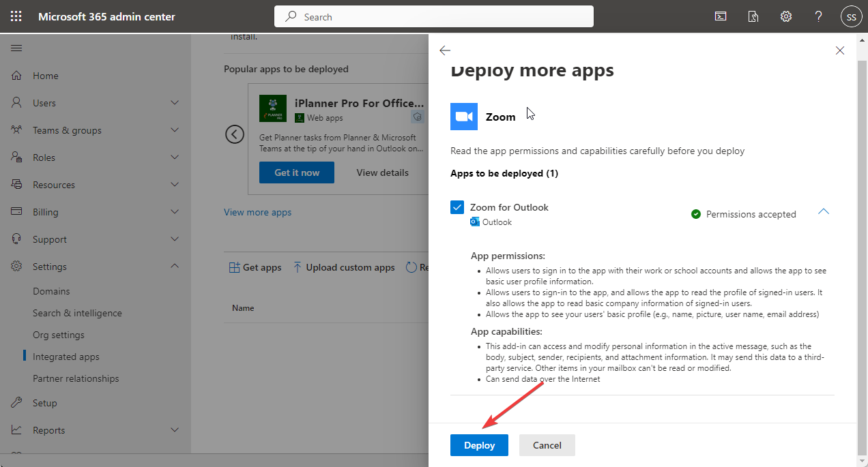The width and height of the screenshot is (868, 467).
Task: Open Cloud Shell icon in header
Action: coord(721,16)
